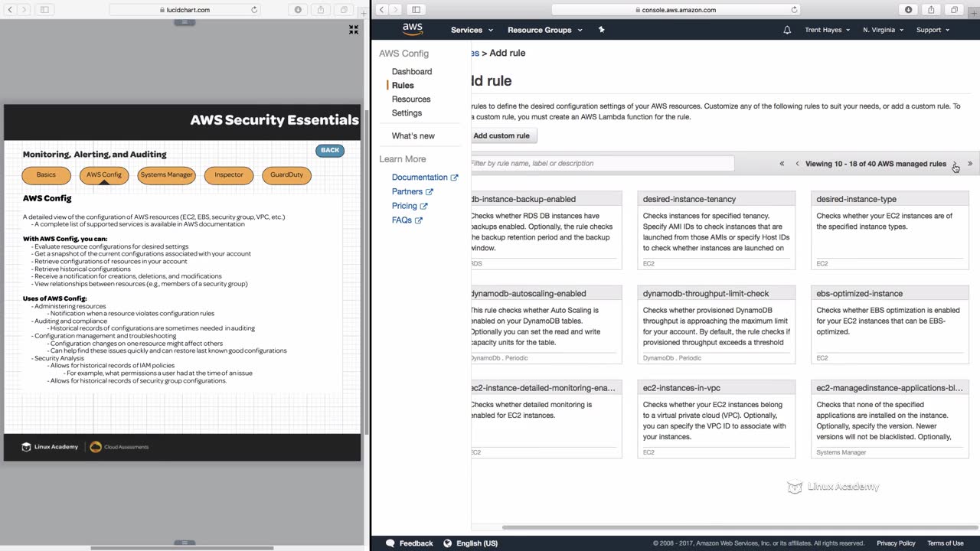Viewport: 980px width, 551px height.
Task: Open the N. Virginia region selector
Action: 883,30
